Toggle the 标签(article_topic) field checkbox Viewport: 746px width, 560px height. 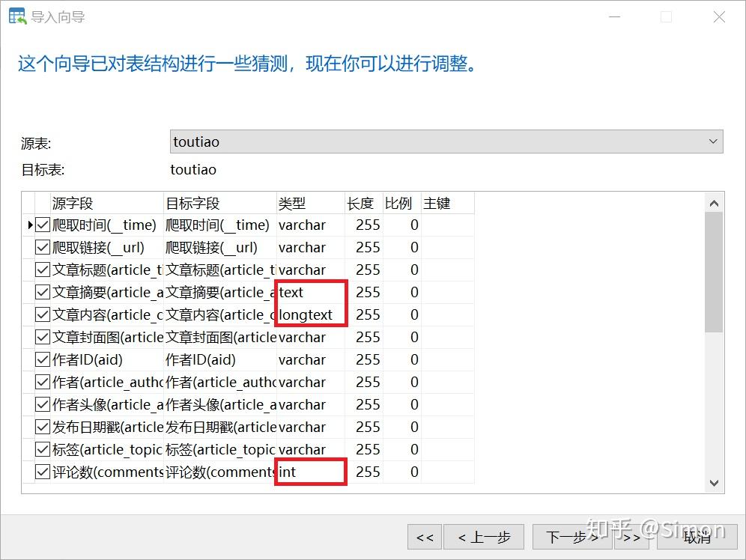tap(43, 449)
